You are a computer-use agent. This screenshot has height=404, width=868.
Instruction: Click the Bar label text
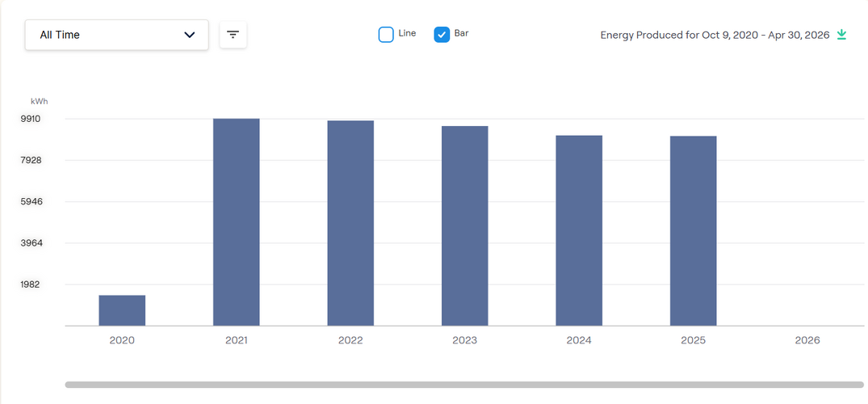(461, 34)
